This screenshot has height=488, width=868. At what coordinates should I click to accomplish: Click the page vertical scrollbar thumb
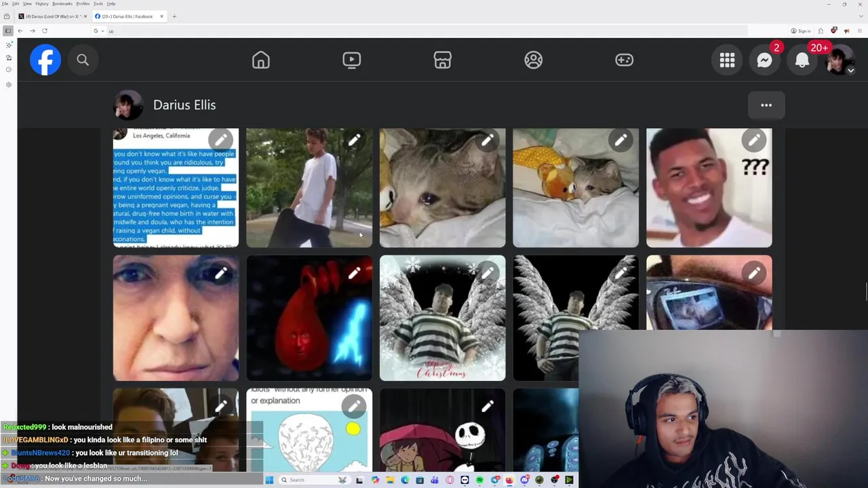865,293
